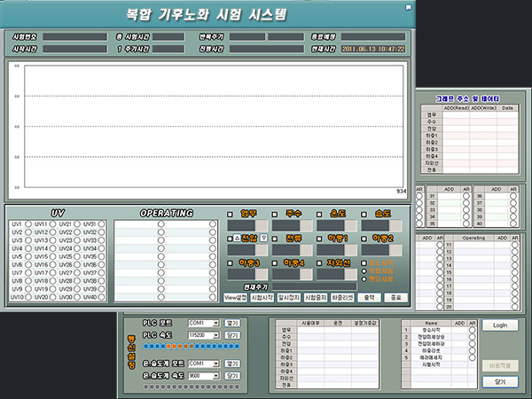The height and width of the screenshot is (399, 532).
Task: Toggle the 온도 checkbox
Action: [x=319, y=214]
